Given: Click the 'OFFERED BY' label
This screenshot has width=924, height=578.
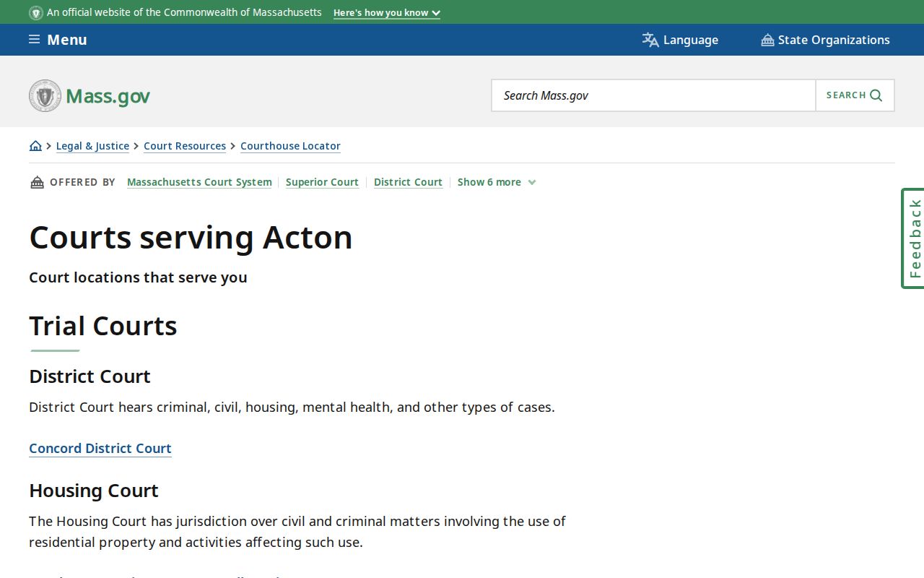Looking at the screenshot, I should point(82,182).
